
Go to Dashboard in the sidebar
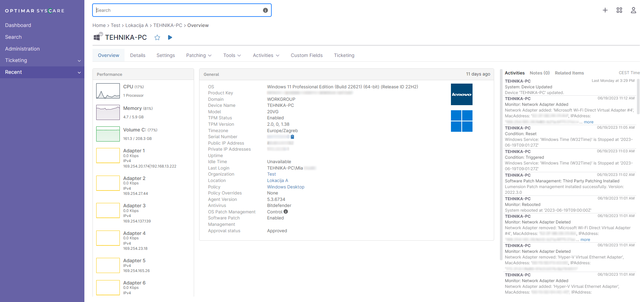click(x=18, y=25)
